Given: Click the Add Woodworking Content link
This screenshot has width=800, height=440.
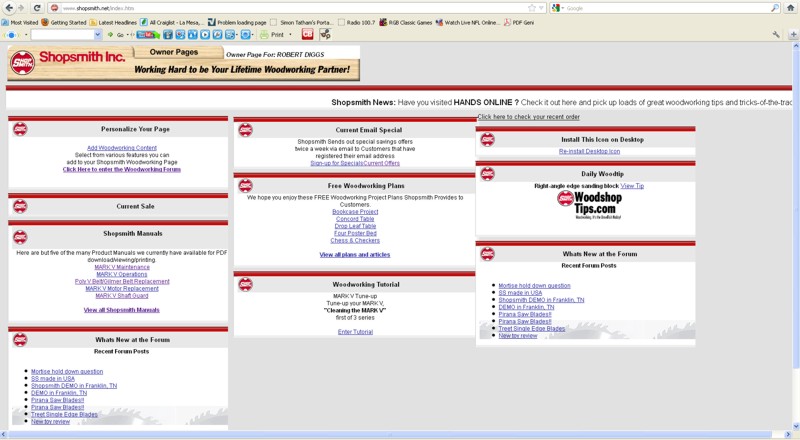Looking at the screenshot, I should click(122, 148).
